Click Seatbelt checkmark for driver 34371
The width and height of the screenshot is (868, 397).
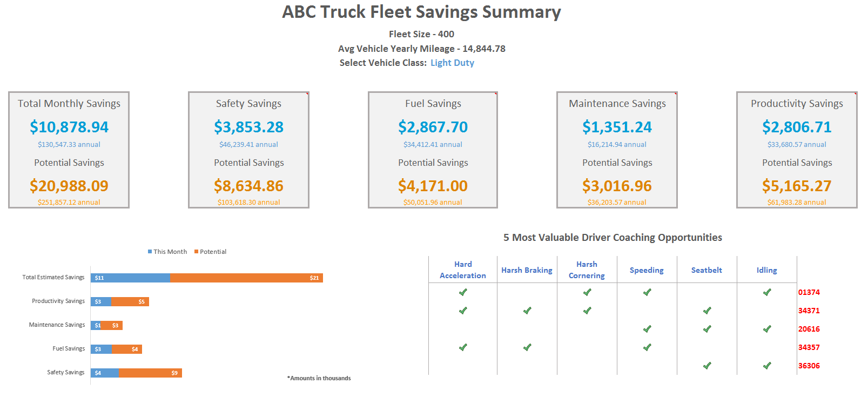[707, 311]
